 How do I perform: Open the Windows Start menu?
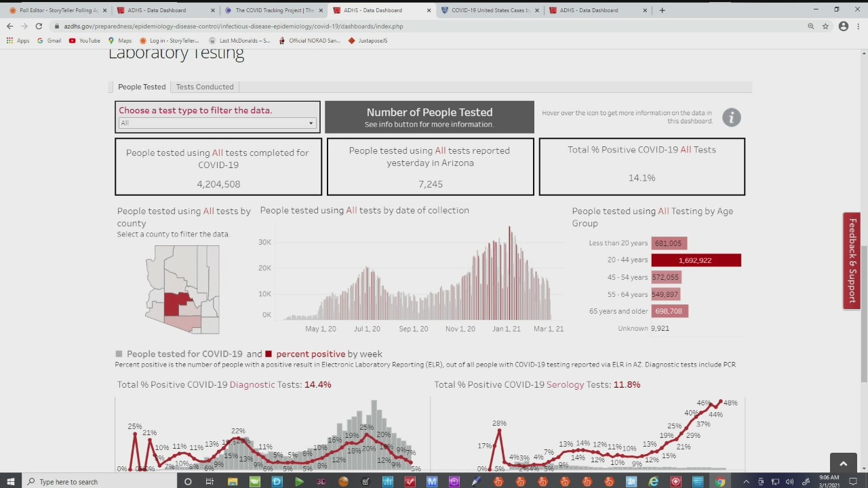11,481
